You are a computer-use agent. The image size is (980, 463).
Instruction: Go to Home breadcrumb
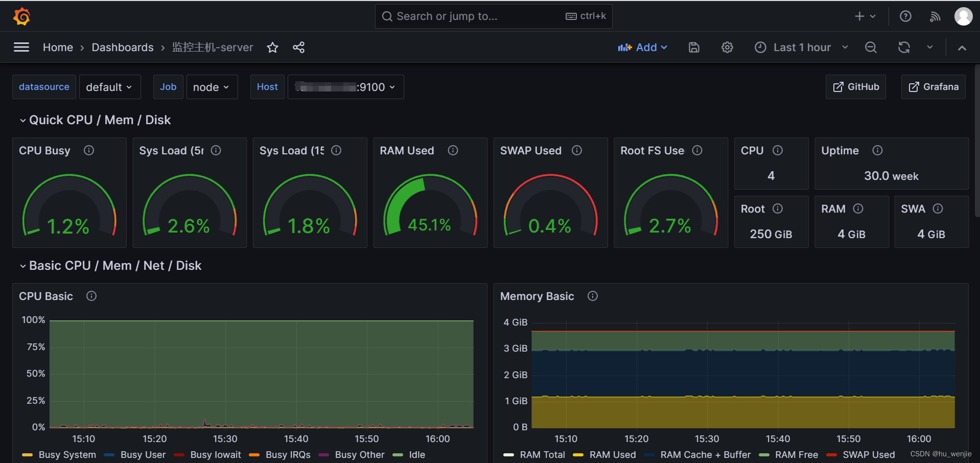58,48
